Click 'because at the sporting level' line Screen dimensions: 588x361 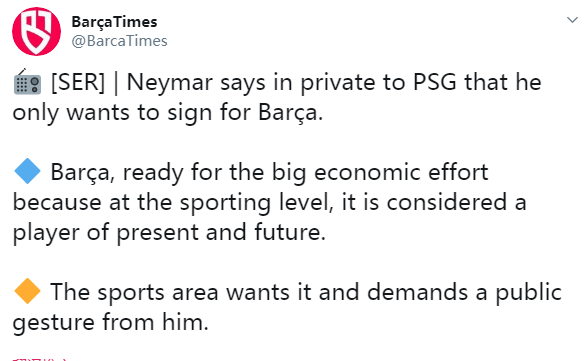click(x=173, y=203)
